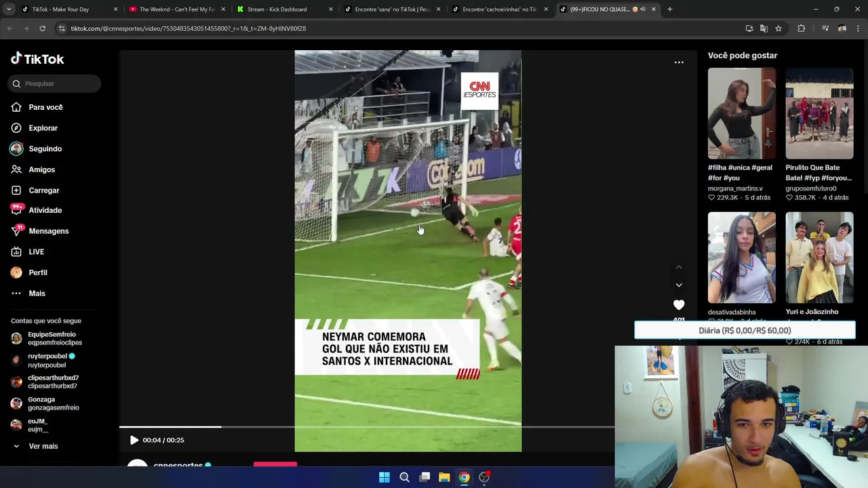
Task: Switch to Encontre 'cachoeirinhas' tab
Action: [x=499, y=9]
